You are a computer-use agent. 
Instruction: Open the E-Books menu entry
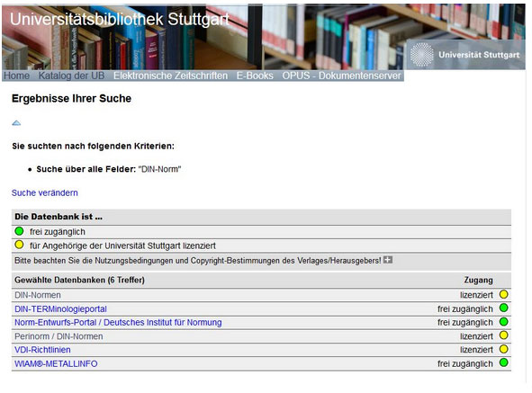(x=255, y=76)
